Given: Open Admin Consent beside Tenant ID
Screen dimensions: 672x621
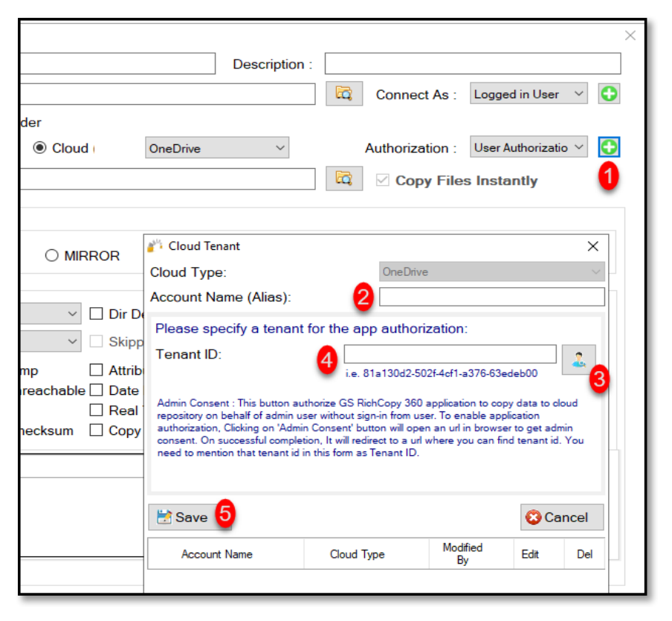Looking at the screenshot, I should click(x=578, y=359).
